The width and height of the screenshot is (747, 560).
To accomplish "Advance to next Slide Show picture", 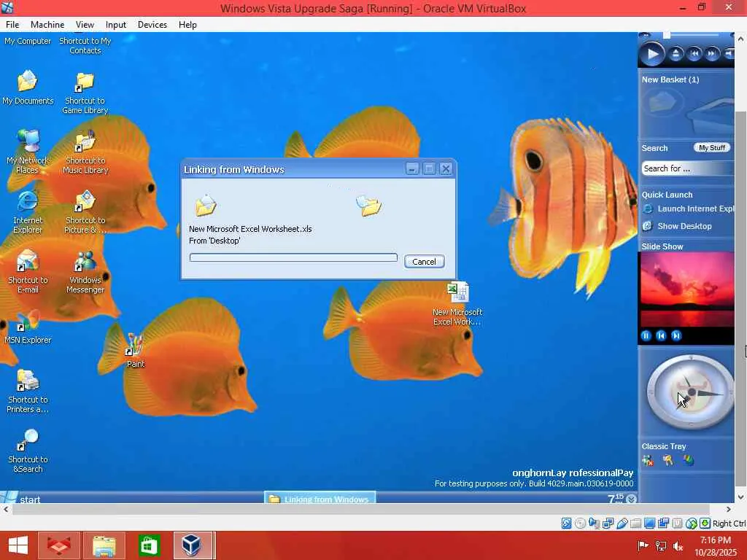I will point(676,335).
